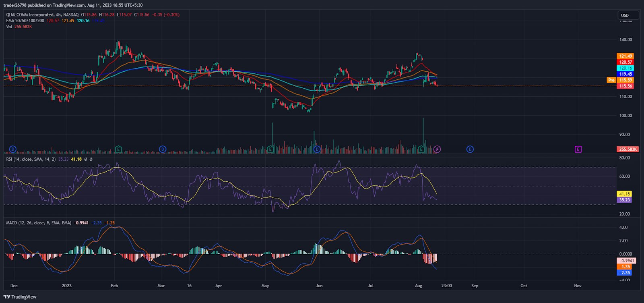Click the Feb label on time axis
644x303 pixels.
coord(114,286)
